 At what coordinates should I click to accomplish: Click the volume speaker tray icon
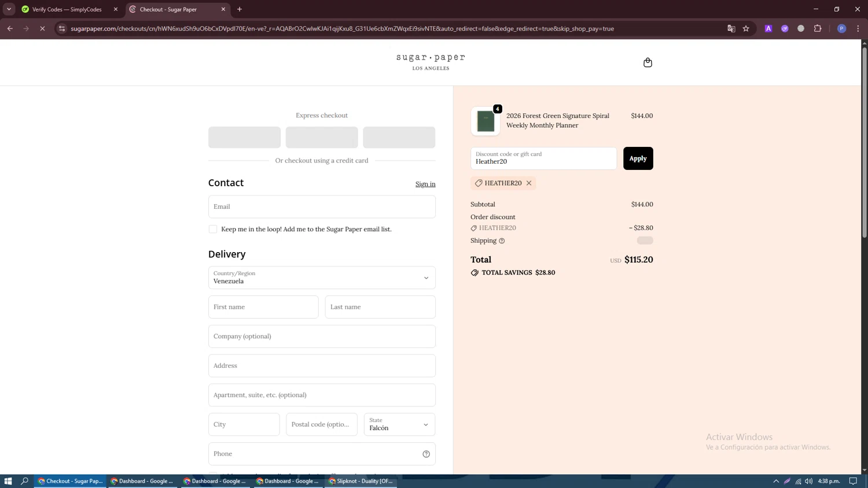pyautogui.click(x=808, y=481)
